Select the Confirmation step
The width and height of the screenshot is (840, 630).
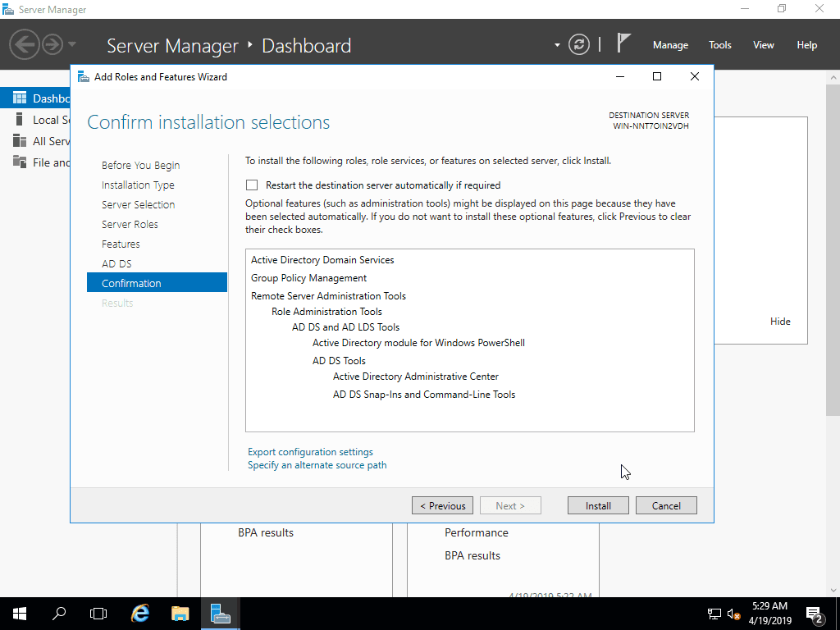coord(157,282)
